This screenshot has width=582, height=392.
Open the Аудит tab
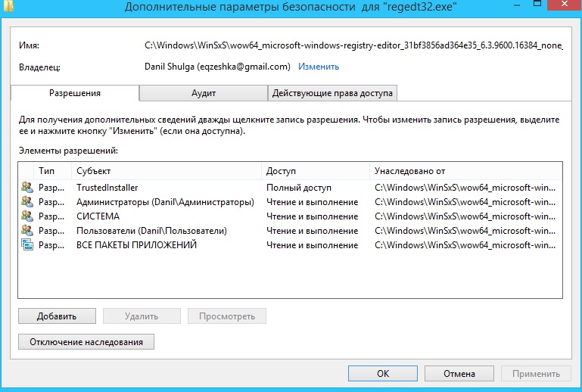click(x=204, y=93)
